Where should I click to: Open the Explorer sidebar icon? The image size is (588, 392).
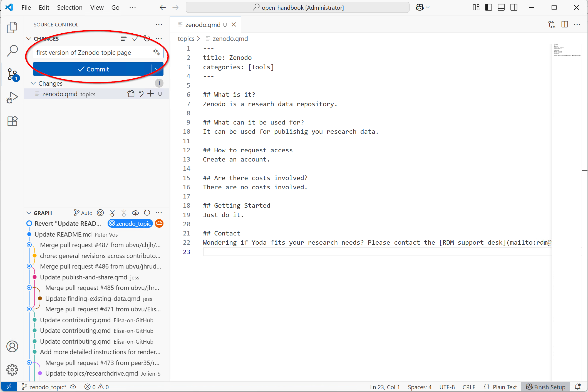click(12, 27)
